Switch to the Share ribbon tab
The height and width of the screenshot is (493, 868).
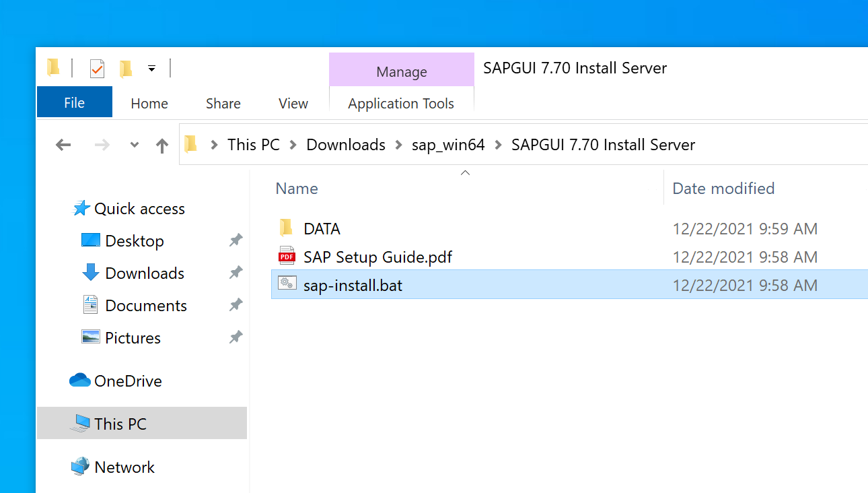pyautogui.click(x=223, y=104)
